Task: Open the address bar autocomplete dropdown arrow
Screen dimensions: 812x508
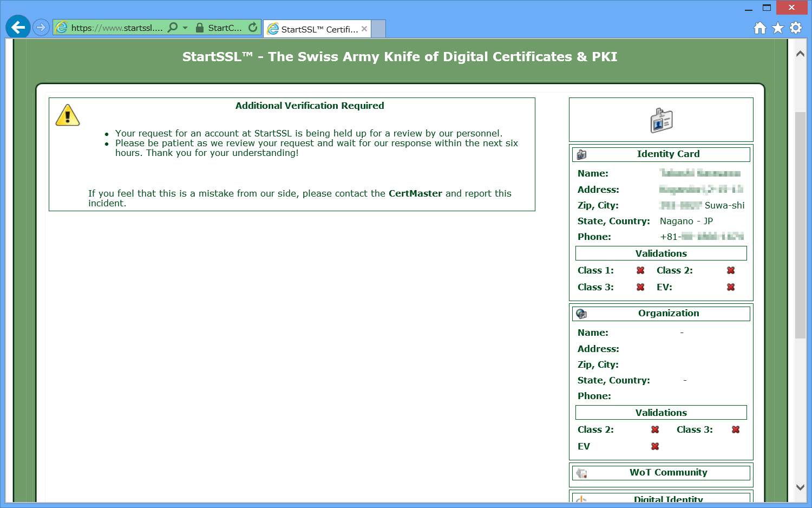Action: click(185, 28)
